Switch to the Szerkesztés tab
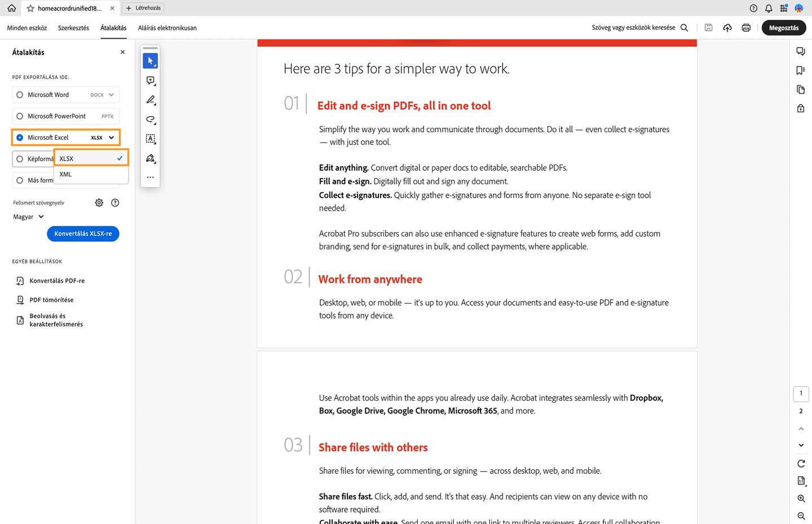 tap(73, 28)
